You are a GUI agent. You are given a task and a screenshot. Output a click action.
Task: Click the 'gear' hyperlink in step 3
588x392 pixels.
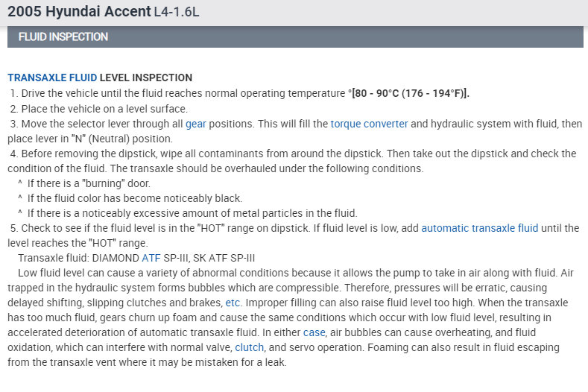tap(196, 124)
